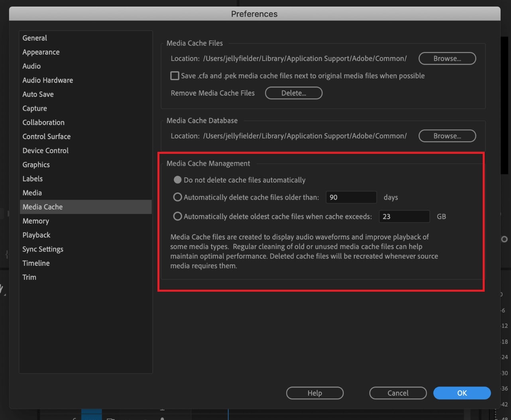Click the 90 days input field
This screenshot has width=511, height=420.
[x=351, y=197]
